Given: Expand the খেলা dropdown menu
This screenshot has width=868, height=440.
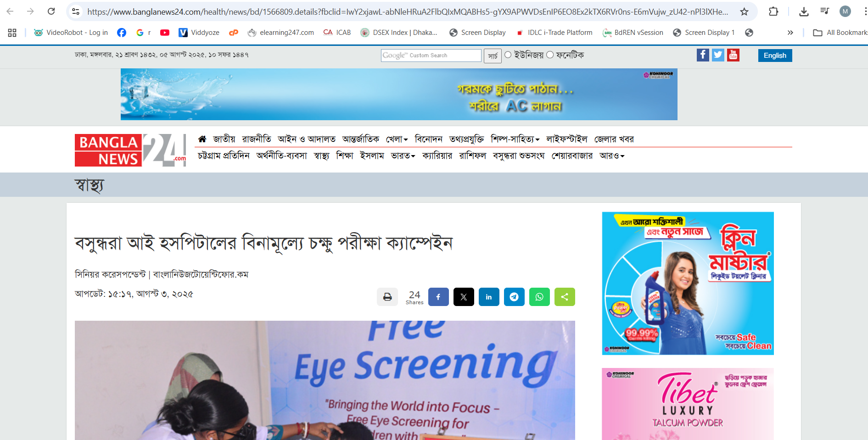Looking at the screenshot, I should point(397,139).
